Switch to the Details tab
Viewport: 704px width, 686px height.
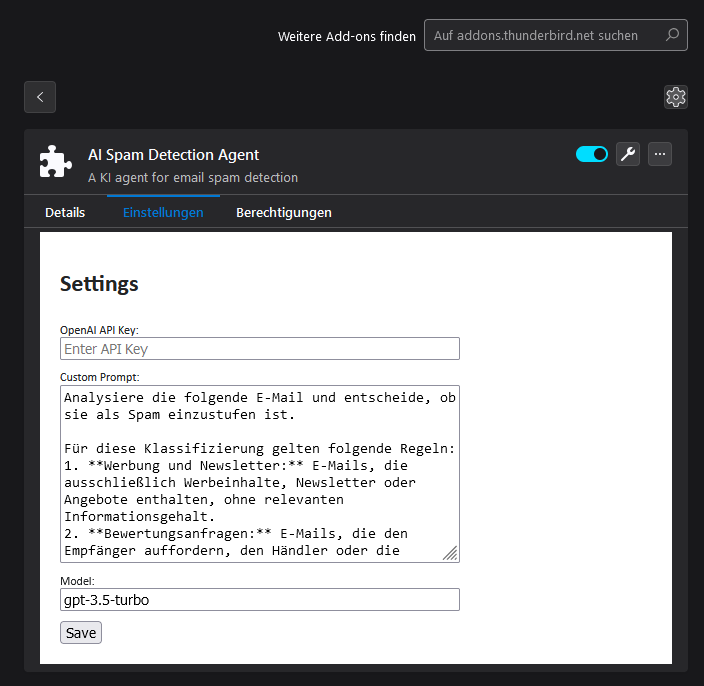pyautogui.click(x=65, y=213)
